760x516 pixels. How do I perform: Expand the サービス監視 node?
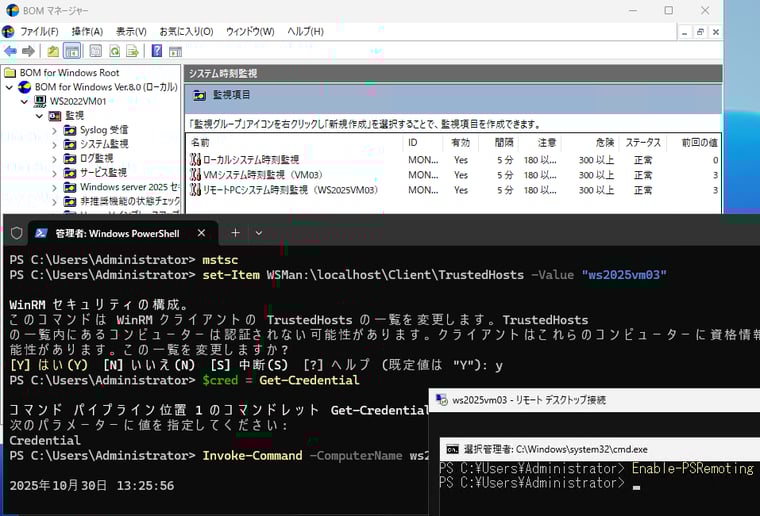tap(54, 173)
